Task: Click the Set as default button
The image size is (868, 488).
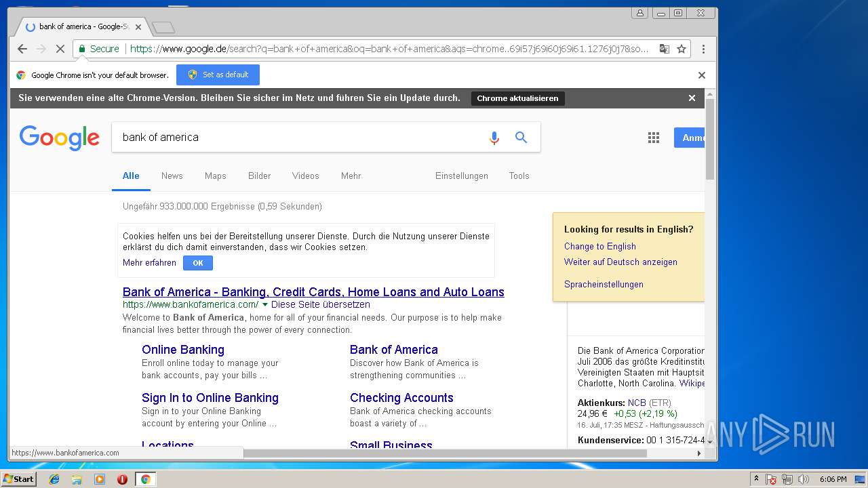Action: 218,75
